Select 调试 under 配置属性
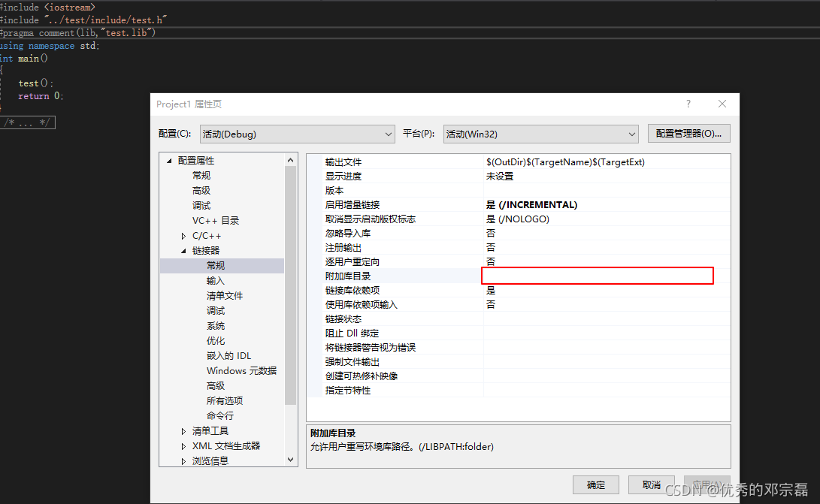This screenshot has height=504, width=820. point(201,206)
